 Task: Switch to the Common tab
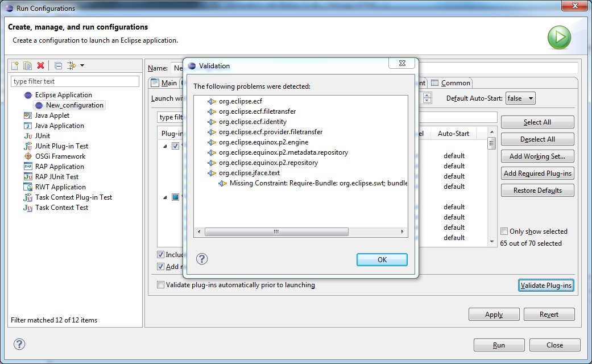point(451,83)
